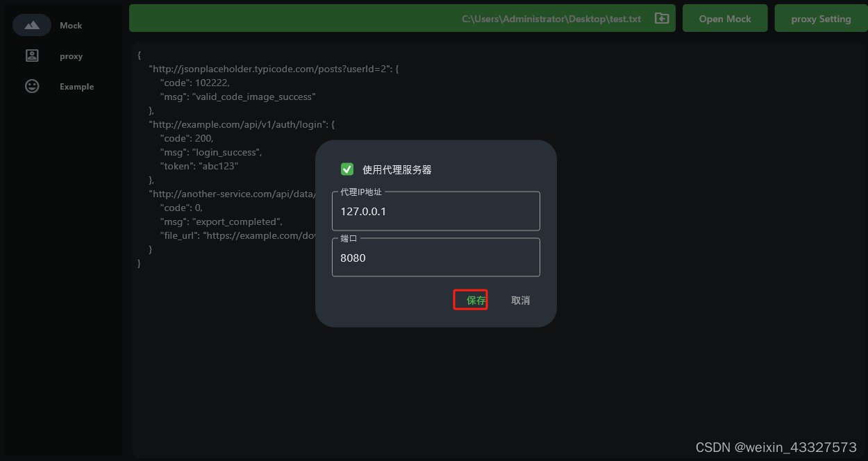Click the 使用代理服务器 label text

[x=397, y=169]
